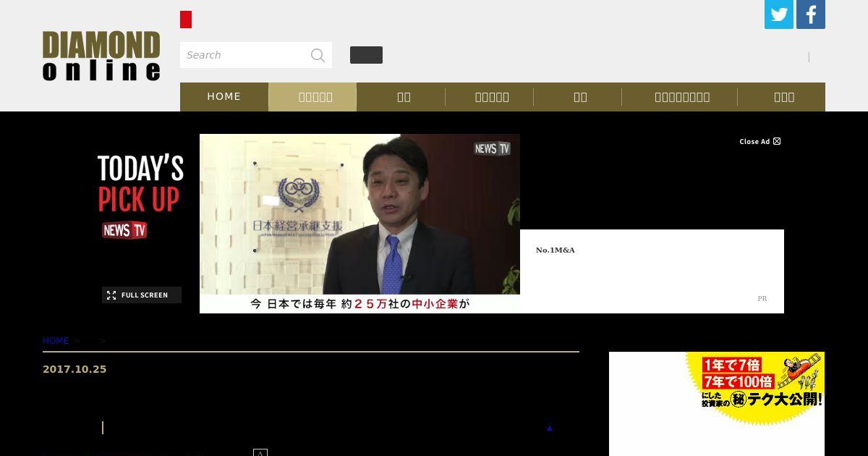
Task: Follow the HOME breadcrumb link
Action: pos(56,341)
